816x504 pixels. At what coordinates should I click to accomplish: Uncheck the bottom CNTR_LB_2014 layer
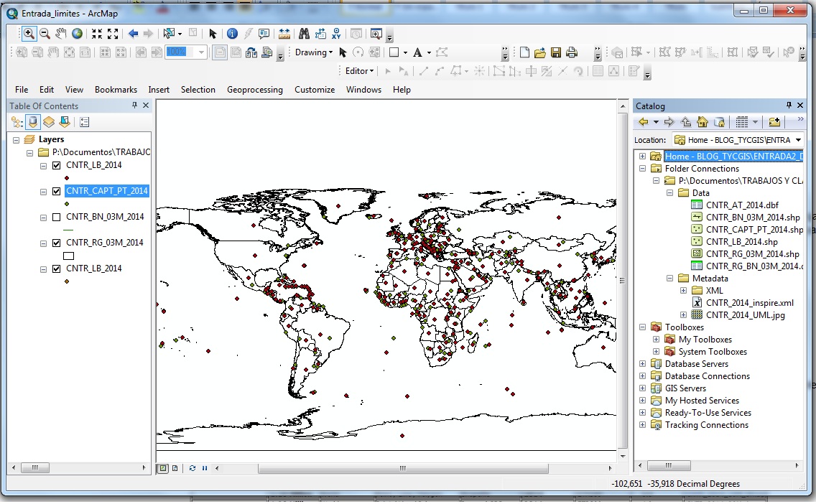point(57,269)
